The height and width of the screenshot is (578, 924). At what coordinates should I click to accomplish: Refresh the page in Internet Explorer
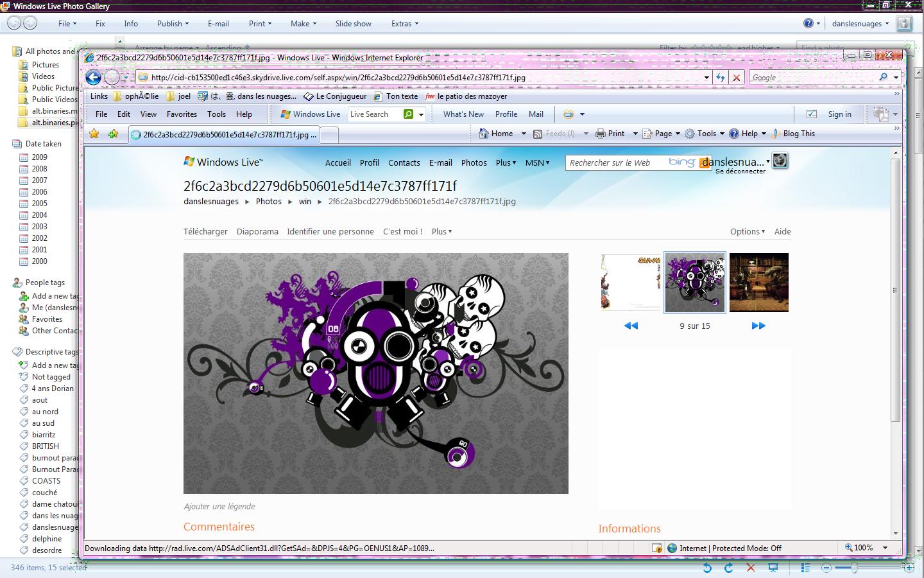[x=721, y=78]
